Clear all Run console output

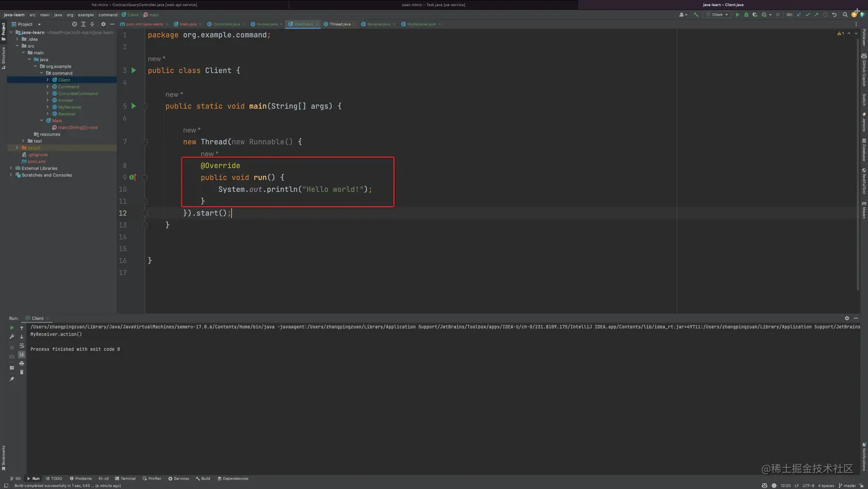coord(22,372)
